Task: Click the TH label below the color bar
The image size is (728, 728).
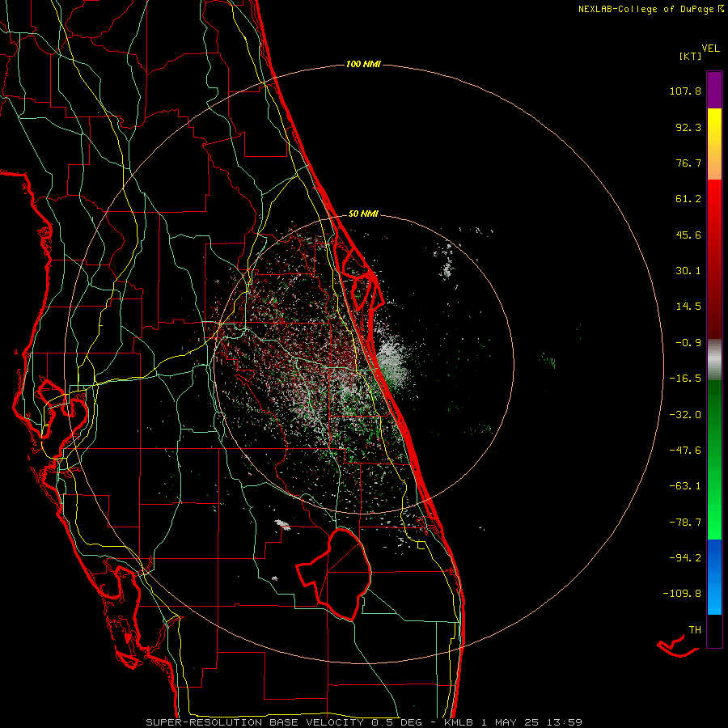Action: [695, 630]
